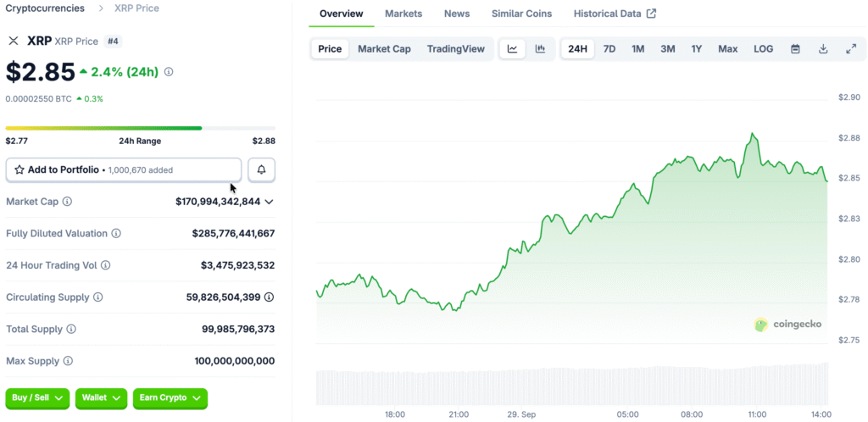Click the $3,475,923,532 trading volume value
The image size is (868, 422).
coord(238,265)
